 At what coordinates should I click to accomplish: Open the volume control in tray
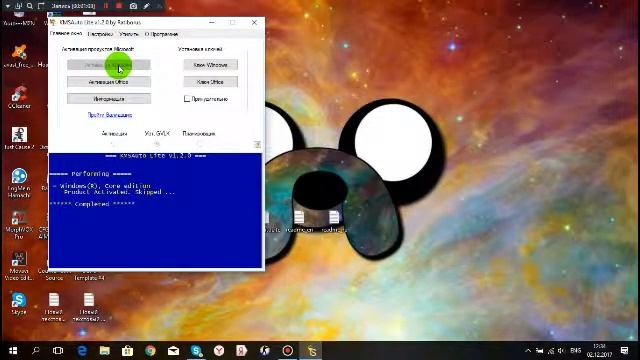tap(562, 351)
